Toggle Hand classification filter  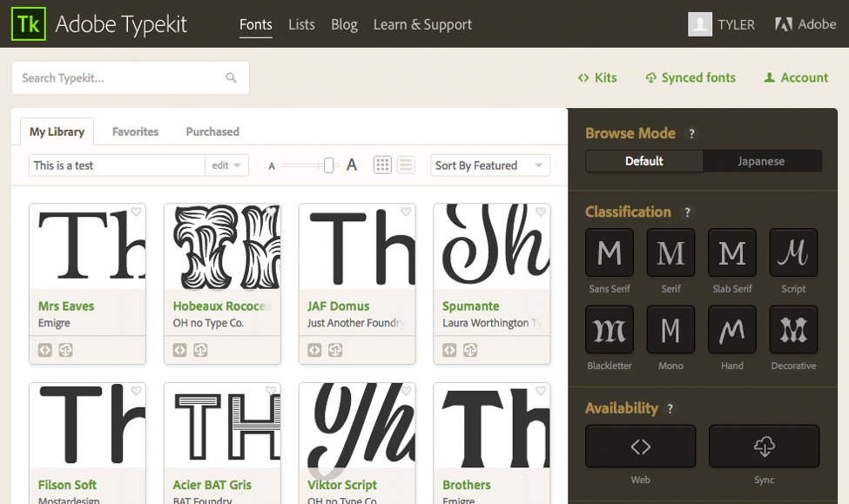(732, 329)
